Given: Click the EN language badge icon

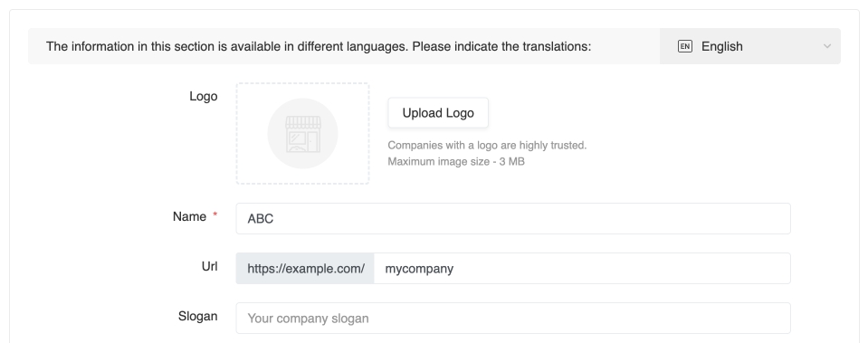Looking at the screenshot, I should (685, 46).
